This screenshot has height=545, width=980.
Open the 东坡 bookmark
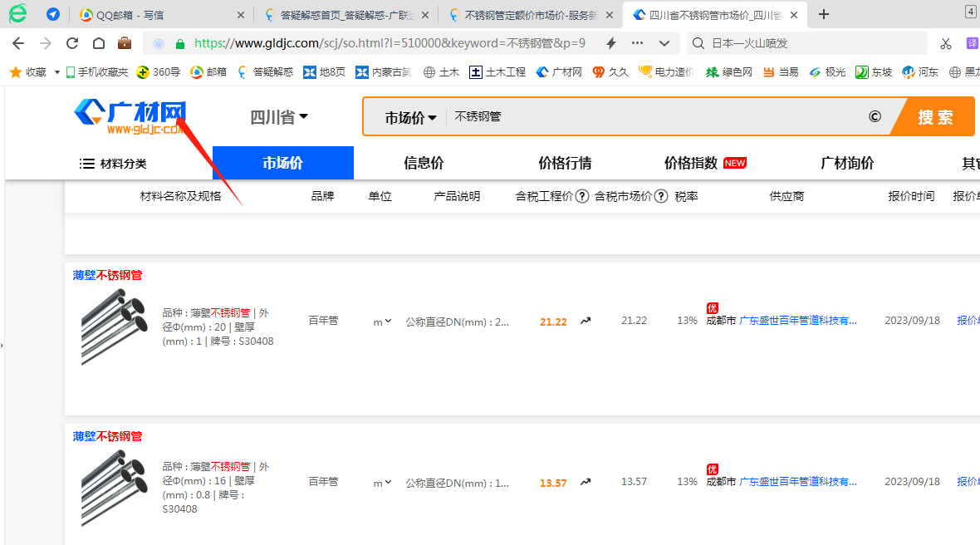[x=874, y=72]
